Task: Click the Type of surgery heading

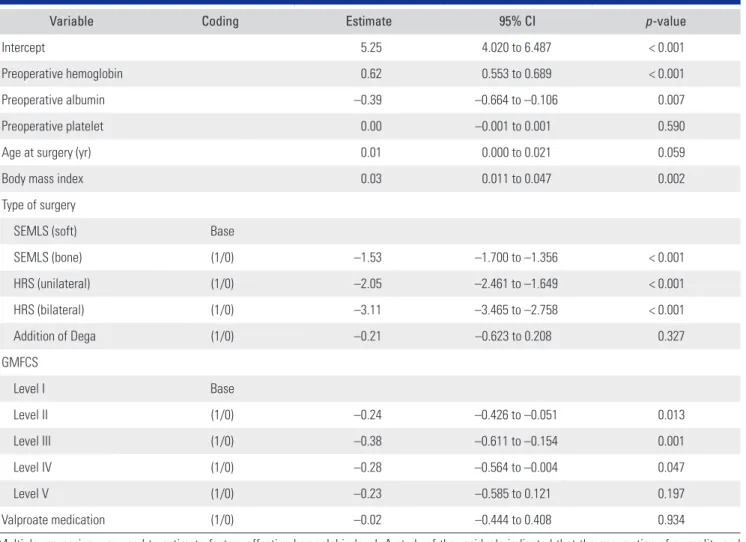Action: pyautogui.click(x=39, y=205)
